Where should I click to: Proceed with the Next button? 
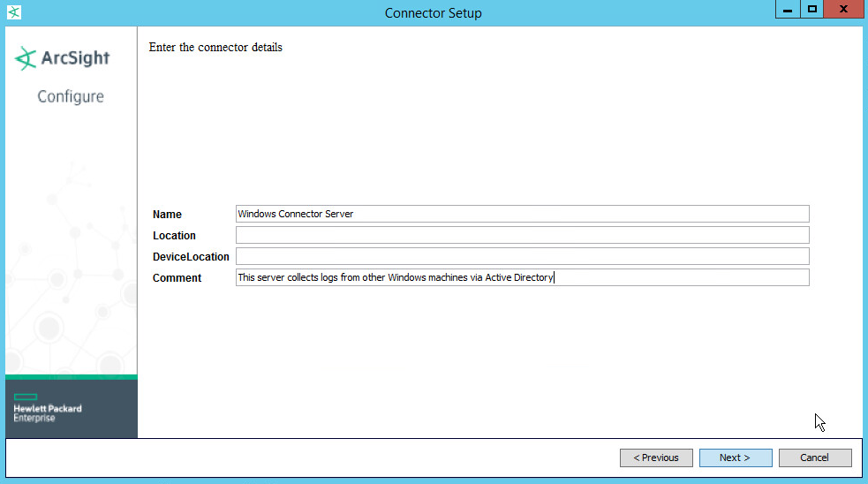pos(735,458)
